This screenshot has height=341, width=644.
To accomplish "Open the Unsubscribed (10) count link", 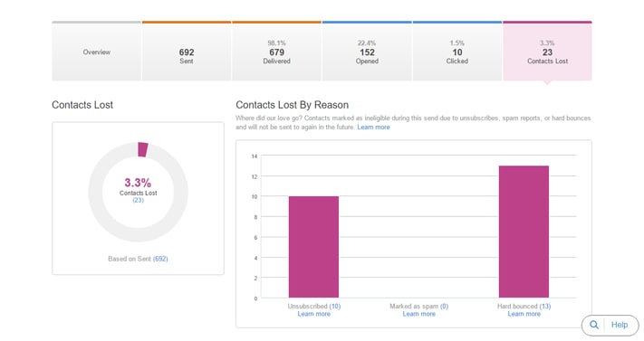I will click(335, 306).
